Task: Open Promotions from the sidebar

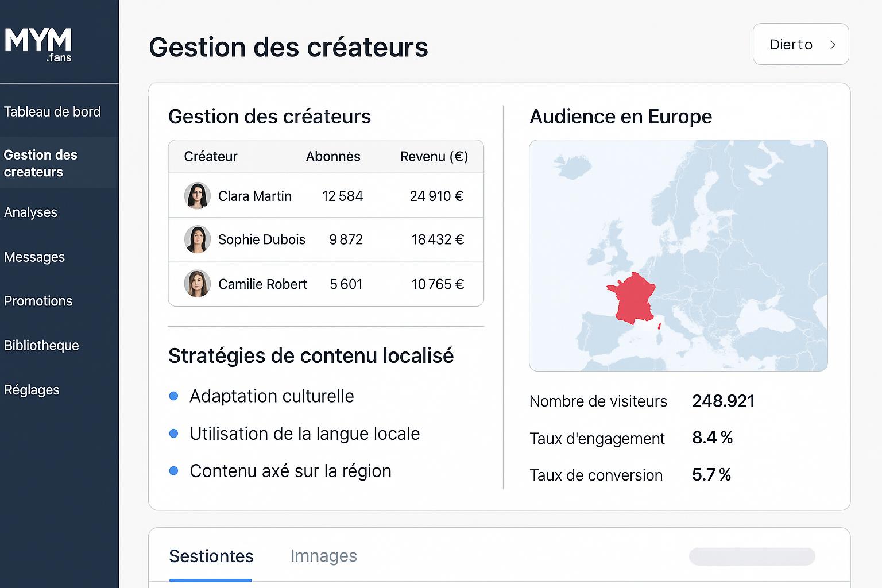Action: [38, 301]
